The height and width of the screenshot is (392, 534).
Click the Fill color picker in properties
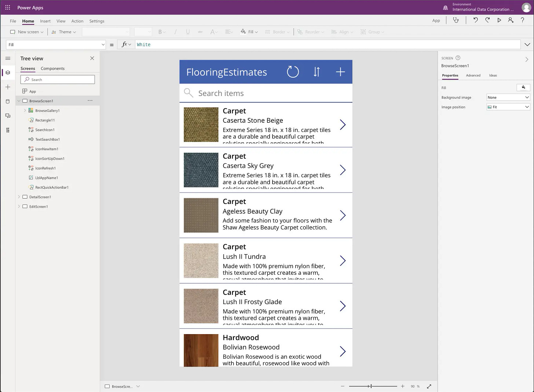(523, 87)
